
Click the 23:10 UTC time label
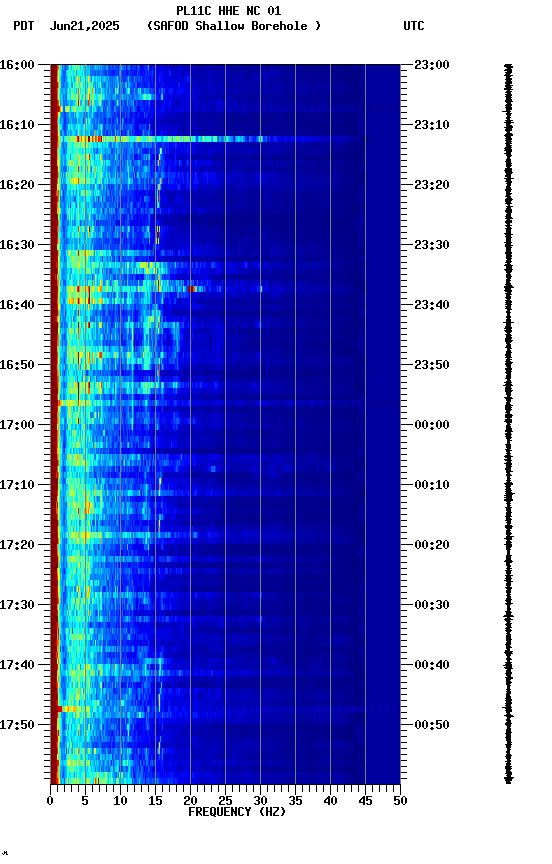coord(432,125)
